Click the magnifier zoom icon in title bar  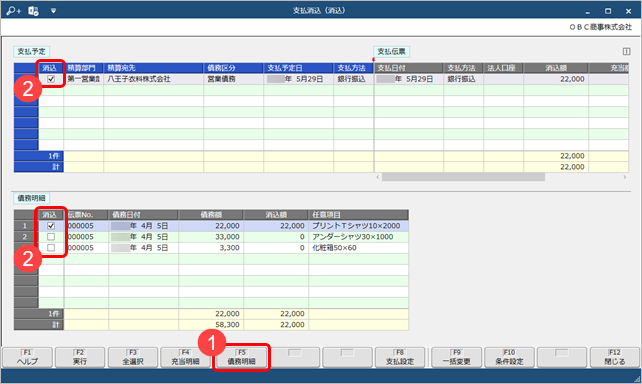pos(14,11)
